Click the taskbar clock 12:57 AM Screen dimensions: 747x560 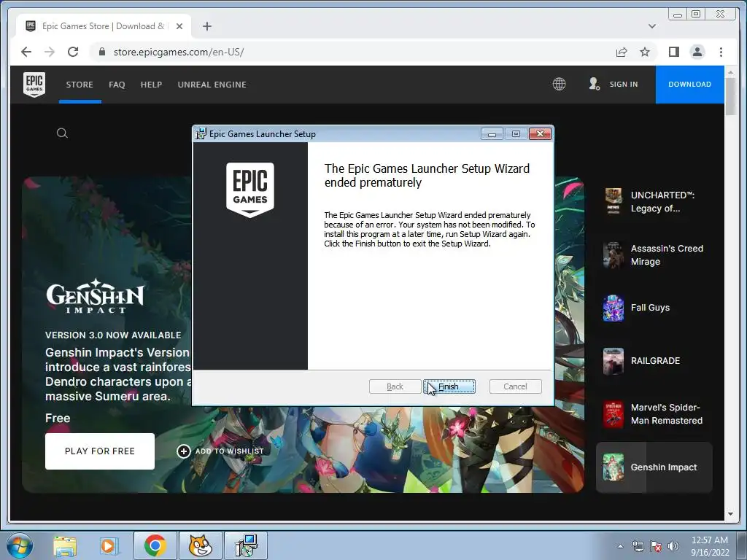(710, 540)
